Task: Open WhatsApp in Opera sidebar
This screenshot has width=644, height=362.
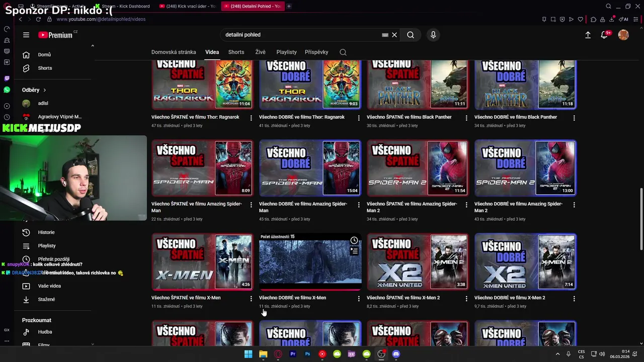Action: point(7,89)
